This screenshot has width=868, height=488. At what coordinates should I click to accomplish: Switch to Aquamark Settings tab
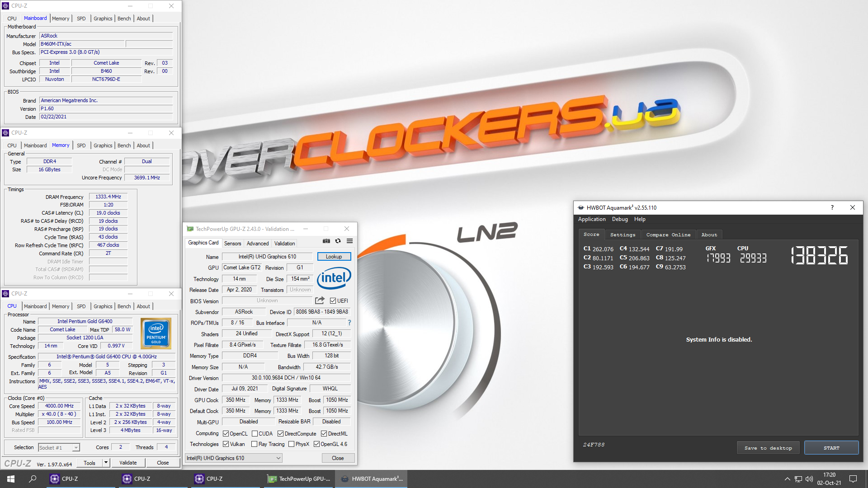623,235
